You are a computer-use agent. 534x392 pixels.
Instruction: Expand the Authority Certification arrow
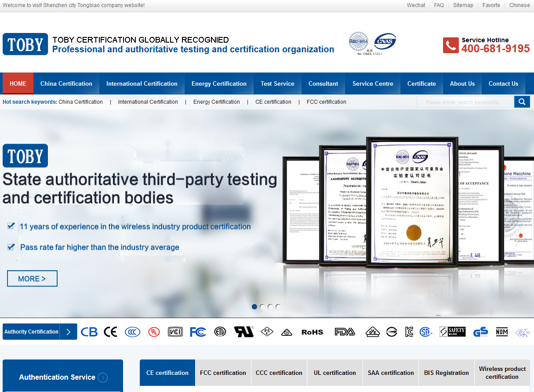click(x=68, y=332)
